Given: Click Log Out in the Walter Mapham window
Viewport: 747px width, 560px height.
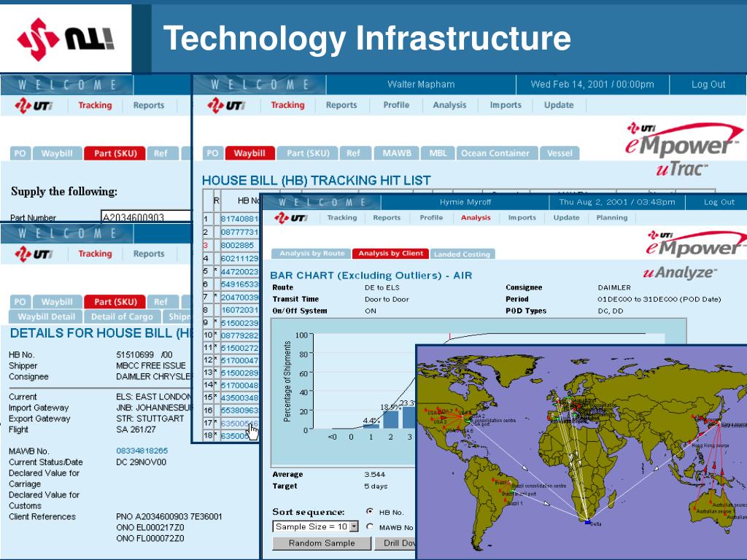Looking at the screenshot, I should (708, 85).
